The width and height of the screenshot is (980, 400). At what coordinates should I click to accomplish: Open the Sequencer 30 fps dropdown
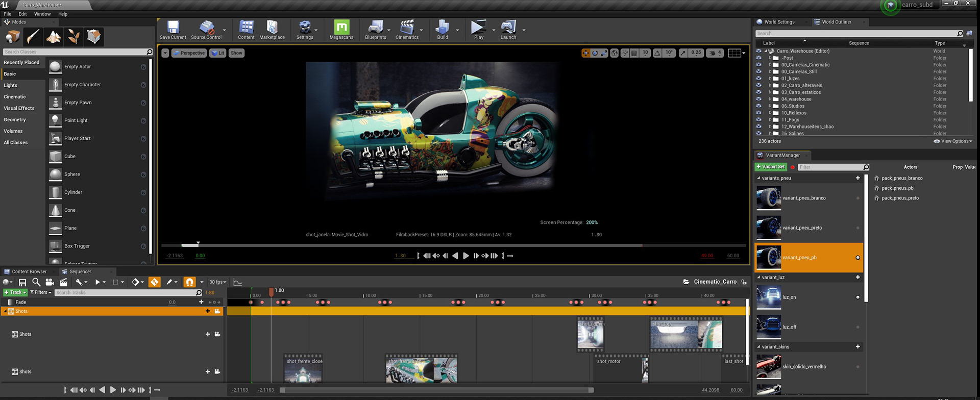pos(217,282)
